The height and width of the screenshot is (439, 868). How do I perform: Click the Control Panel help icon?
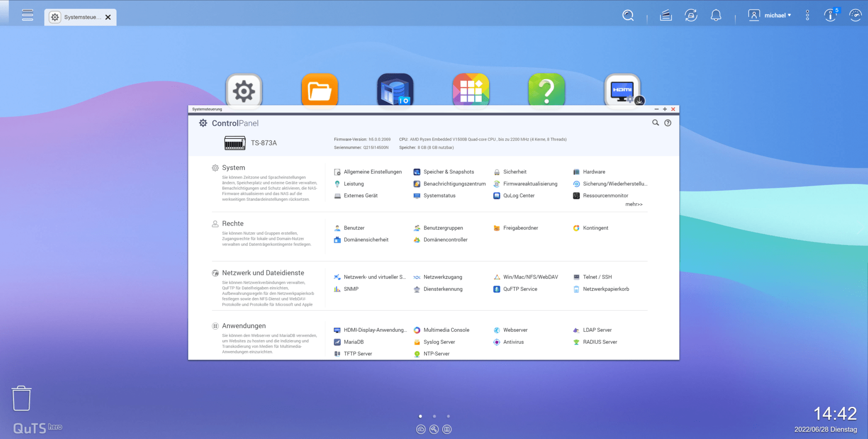668,123
